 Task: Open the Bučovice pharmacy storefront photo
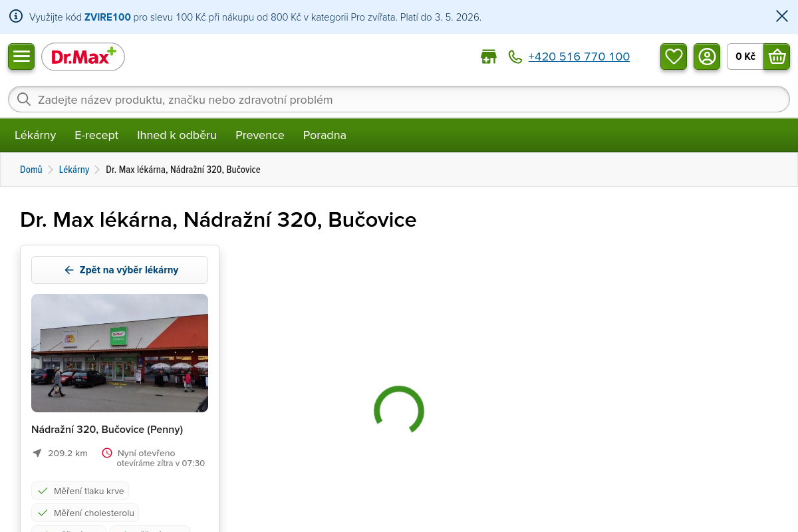point(120,353)
